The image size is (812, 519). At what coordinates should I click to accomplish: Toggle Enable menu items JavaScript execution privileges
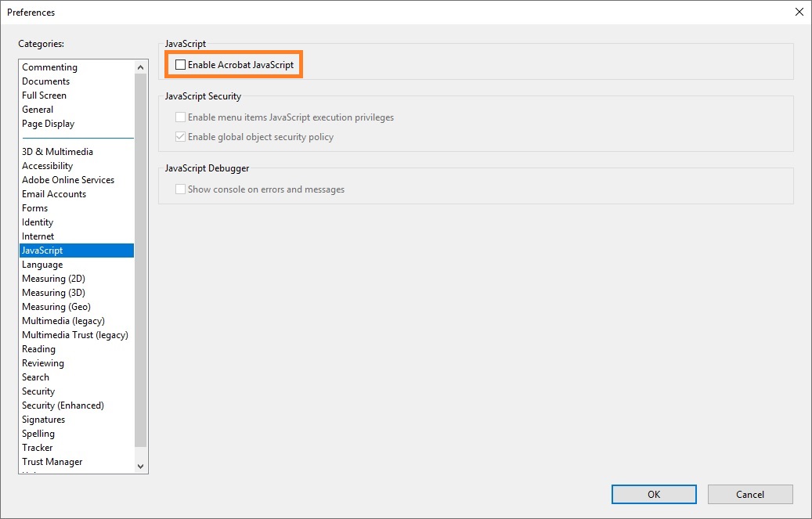point(180,117)
